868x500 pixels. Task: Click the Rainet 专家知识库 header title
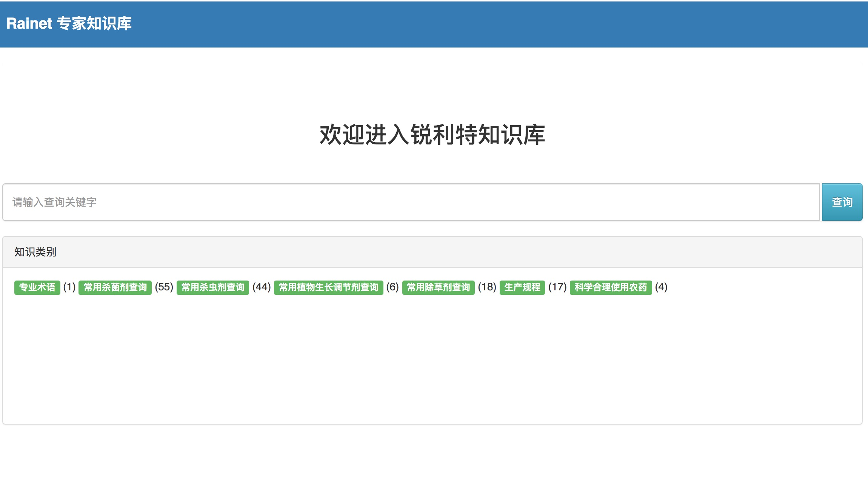(69, 23)
